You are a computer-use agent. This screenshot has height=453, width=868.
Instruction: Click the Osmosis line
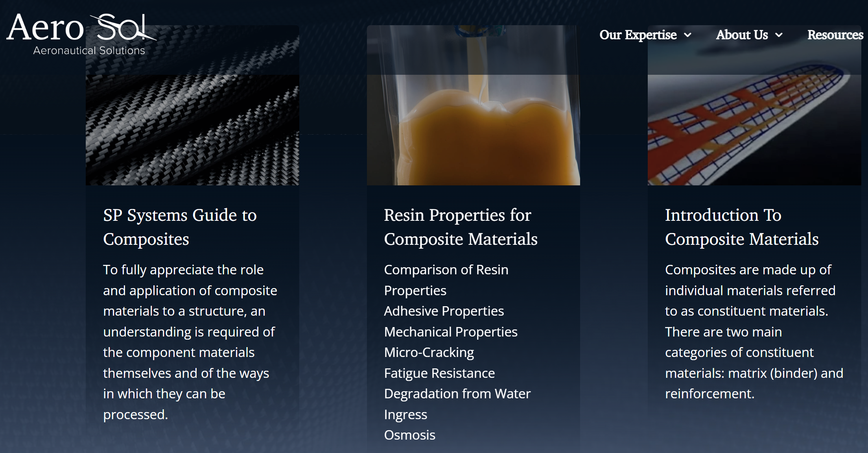(409, 435)
